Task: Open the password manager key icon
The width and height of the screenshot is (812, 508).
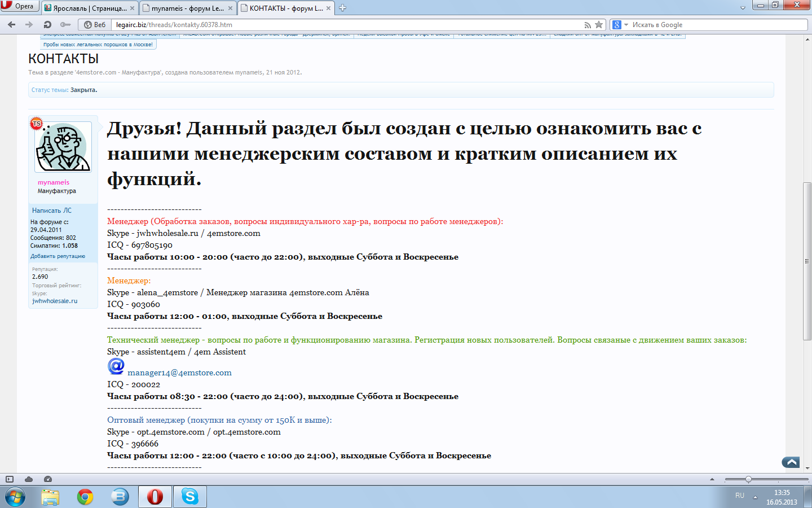Action: click(65, 24)
